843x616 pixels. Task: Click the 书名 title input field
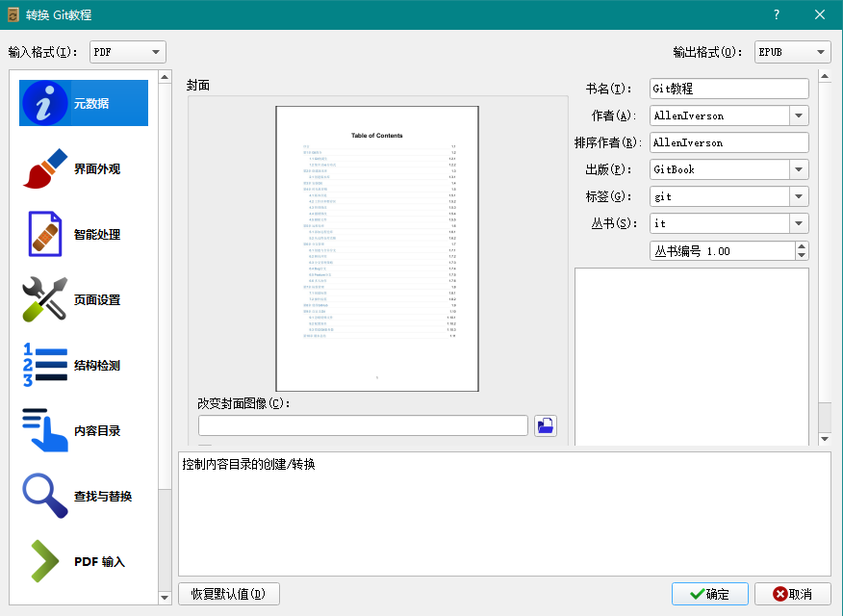click(729, 89)
